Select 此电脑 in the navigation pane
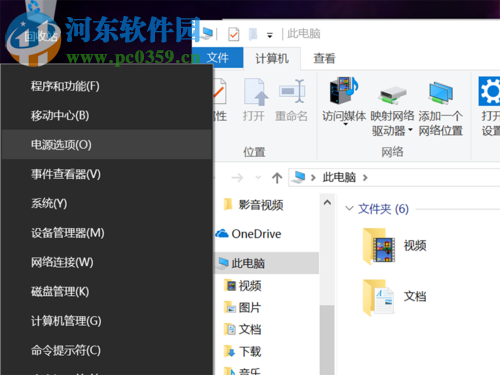 (267, 263)
